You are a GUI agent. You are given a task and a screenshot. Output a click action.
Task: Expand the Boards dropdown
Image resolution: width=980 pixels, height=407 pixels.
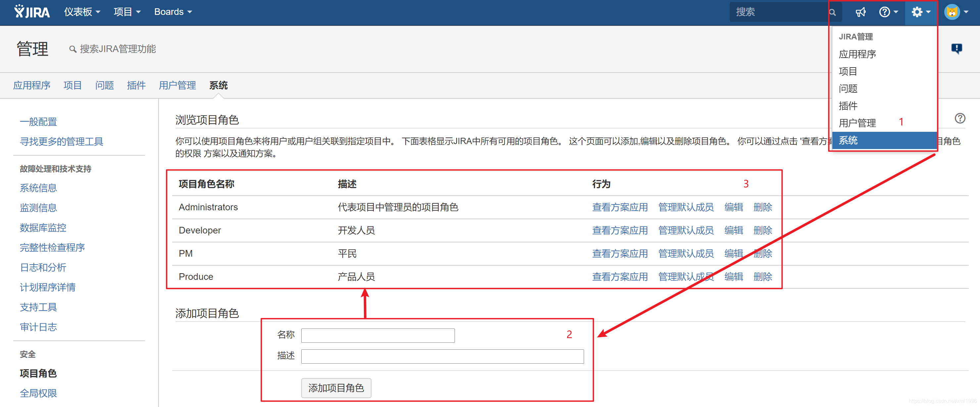pyautogui.click(x=173, y=12)
